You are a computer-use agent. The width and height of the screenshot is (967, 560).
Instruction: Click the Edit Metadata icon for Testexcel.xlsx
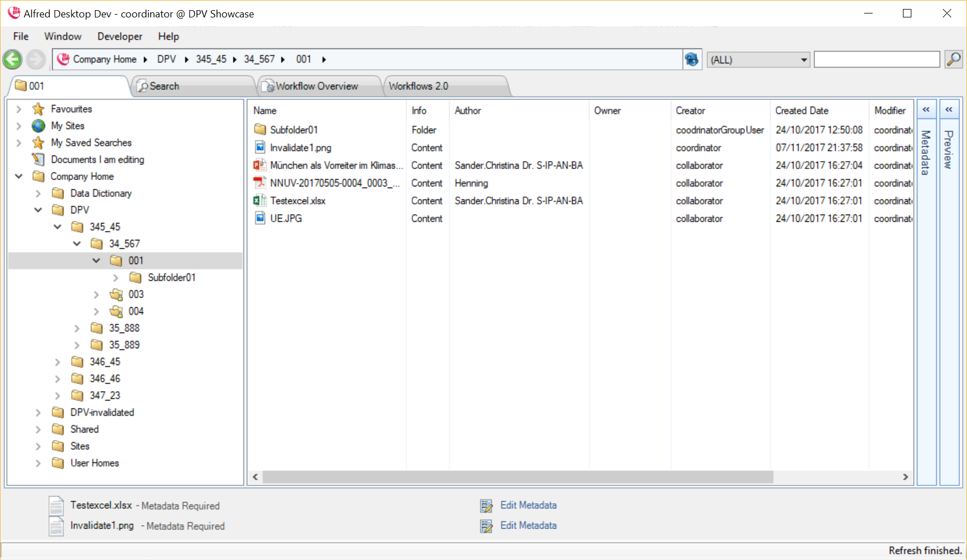pyautogui.click(x=486, y=506)
